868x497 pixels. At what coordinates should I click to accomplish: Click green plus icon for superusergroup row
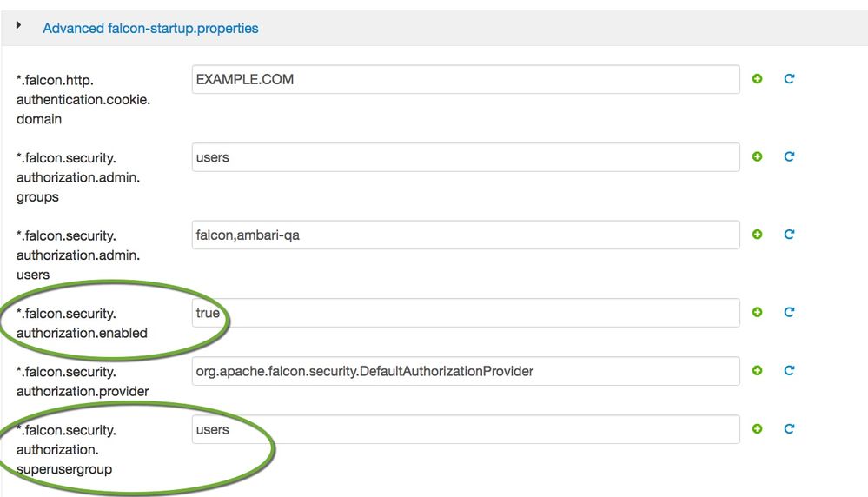[x=758, y=429]
